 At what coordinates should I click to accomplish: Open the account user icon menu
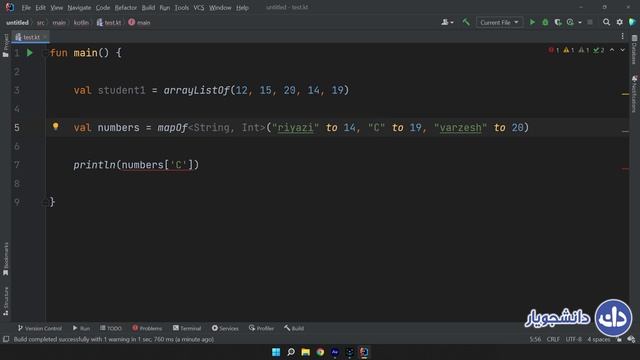[x=447, y=22]
